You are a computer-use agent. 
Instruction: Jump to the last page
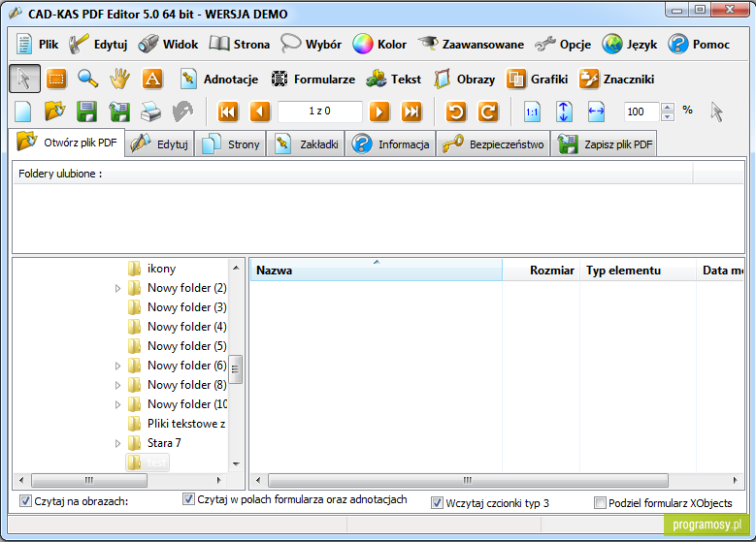click(411, 112)
